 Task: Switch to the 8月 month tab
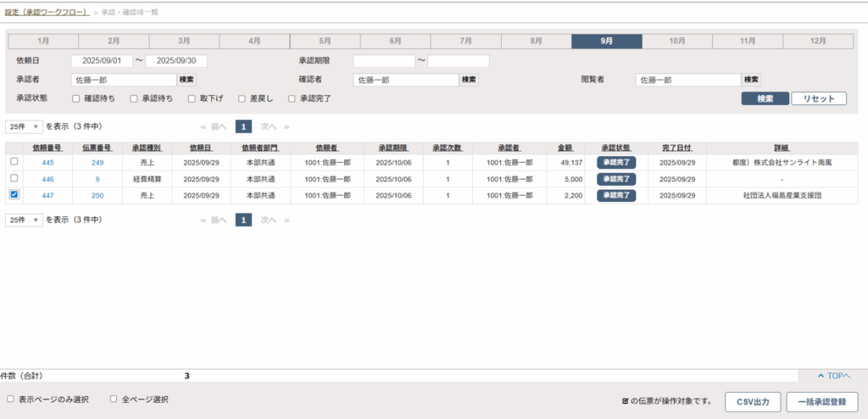pos(536,41)
